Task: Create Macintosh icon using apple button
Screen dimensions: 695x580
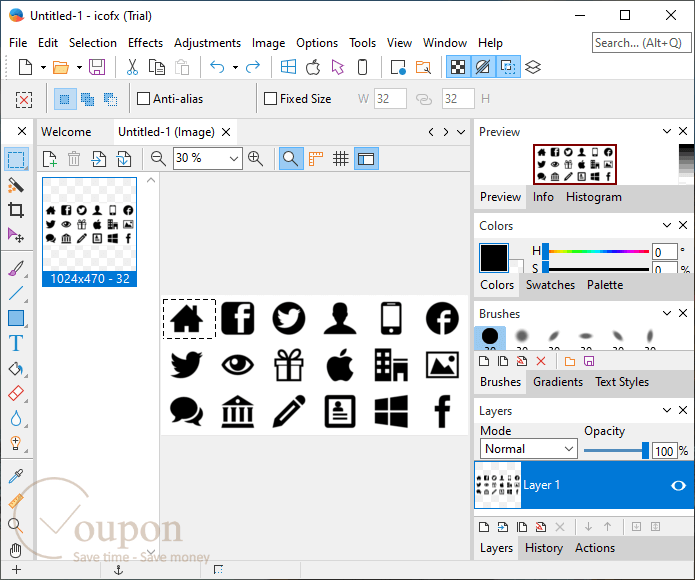Action: [313, 67]
